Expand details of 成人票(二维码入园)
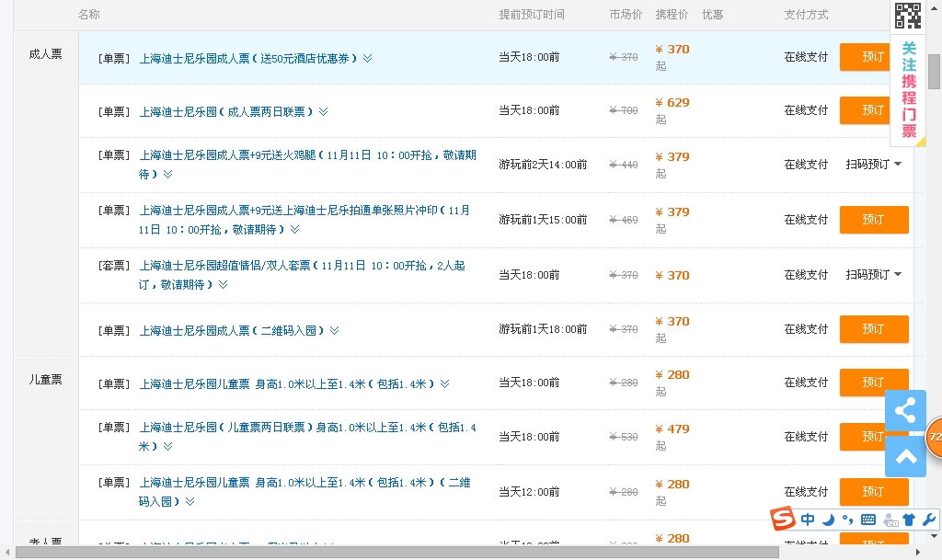 (x=334, y=331)
